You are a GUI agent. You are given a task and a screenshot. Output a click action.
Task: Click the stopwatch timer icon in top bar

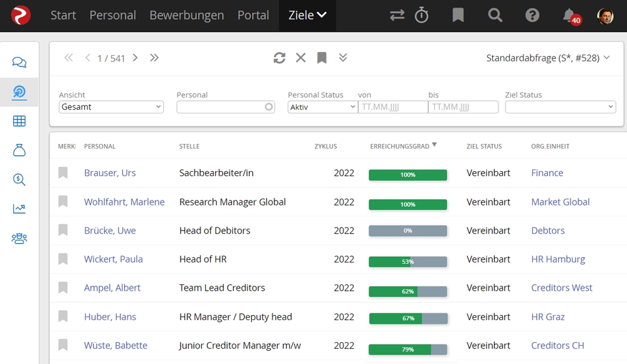[422, 16]
